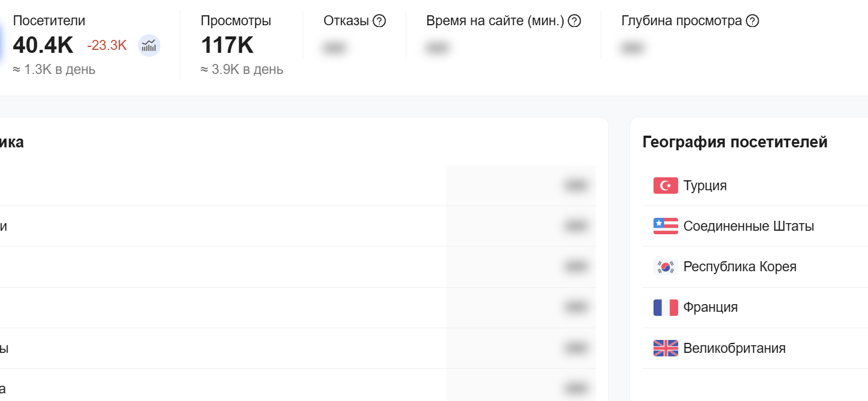Click the Turkey flag icon

coord(665,186)
